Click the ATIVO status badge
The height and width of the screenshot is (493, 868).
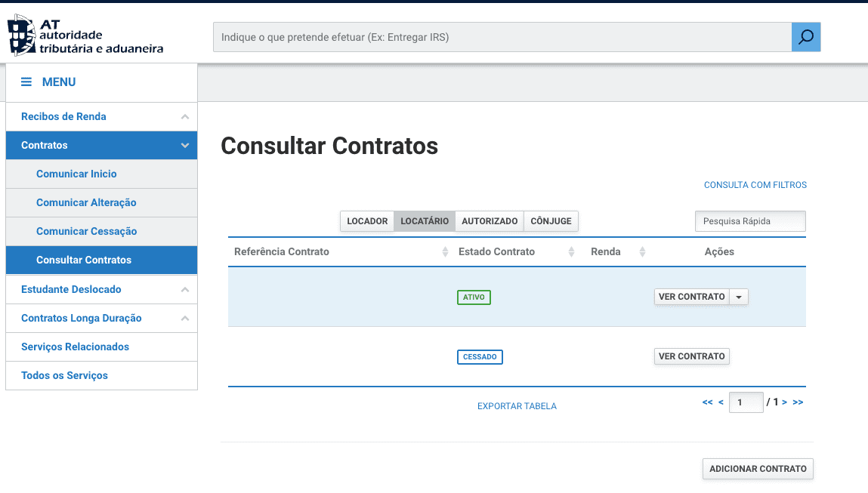tap(474, 297)
